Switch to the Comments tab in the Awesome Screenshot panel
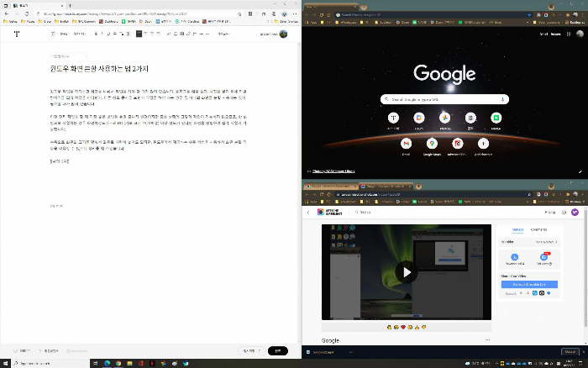The height and width of the screenshot is (368, 588). pos(538,229)
